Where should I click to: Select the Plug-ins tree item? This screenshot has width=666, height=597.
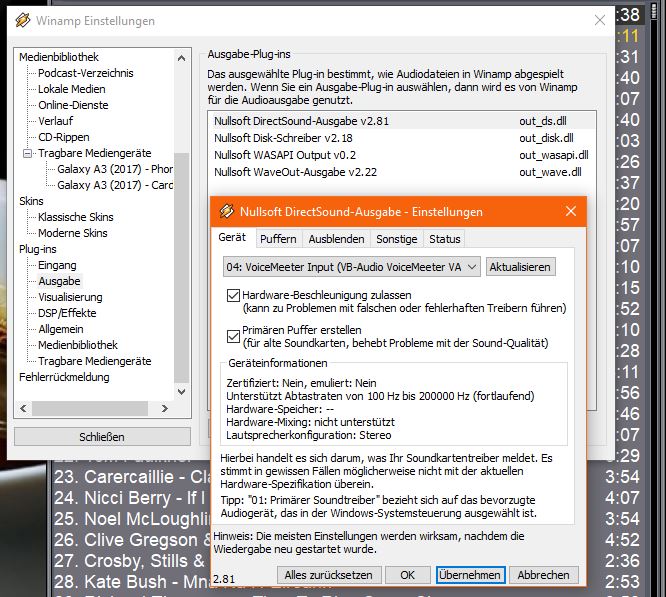pyautogui.click(x=37, y=249)
